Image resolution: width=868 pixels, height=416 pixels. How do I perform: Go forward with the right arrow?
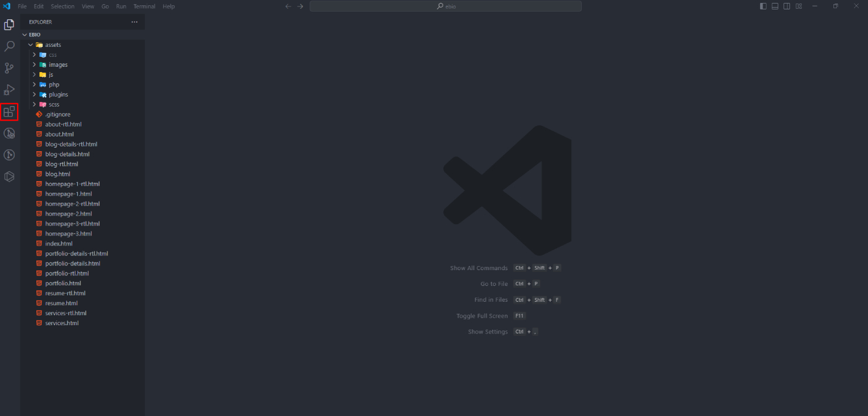pos(300,6)
